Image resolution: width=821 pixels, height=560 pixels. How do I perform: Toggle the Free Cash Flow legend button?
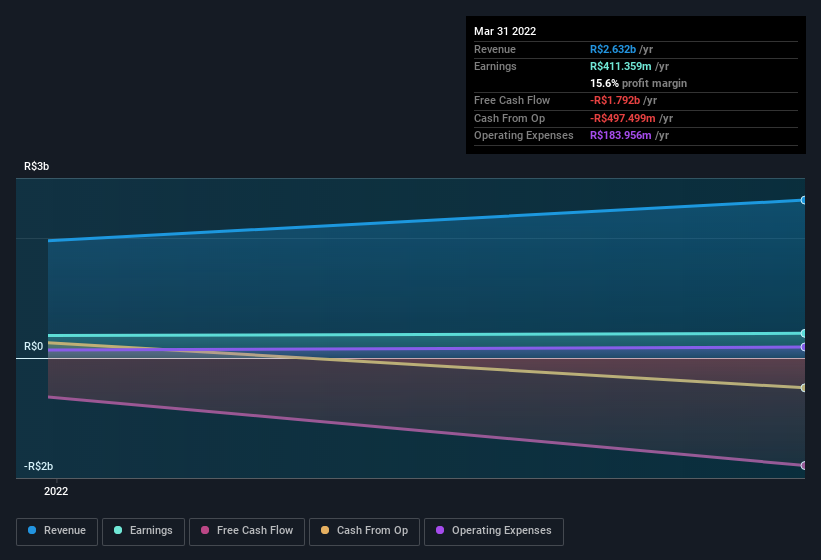(x=247, y=531)
